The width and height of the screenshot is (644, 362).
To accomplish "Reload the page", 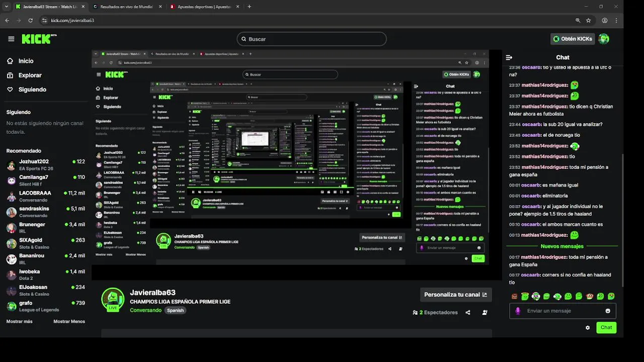I will point(31,20).
